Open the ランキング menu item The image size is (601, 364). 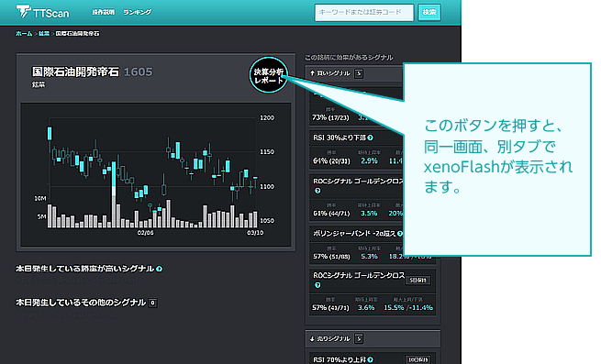138,12
